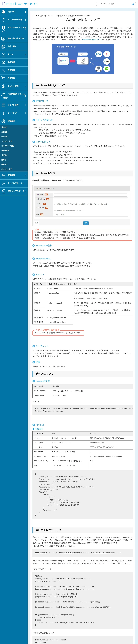Click the slack icon in the Webhook diagram
Viewport: 138px width, 644px height.
pos(107,61)
